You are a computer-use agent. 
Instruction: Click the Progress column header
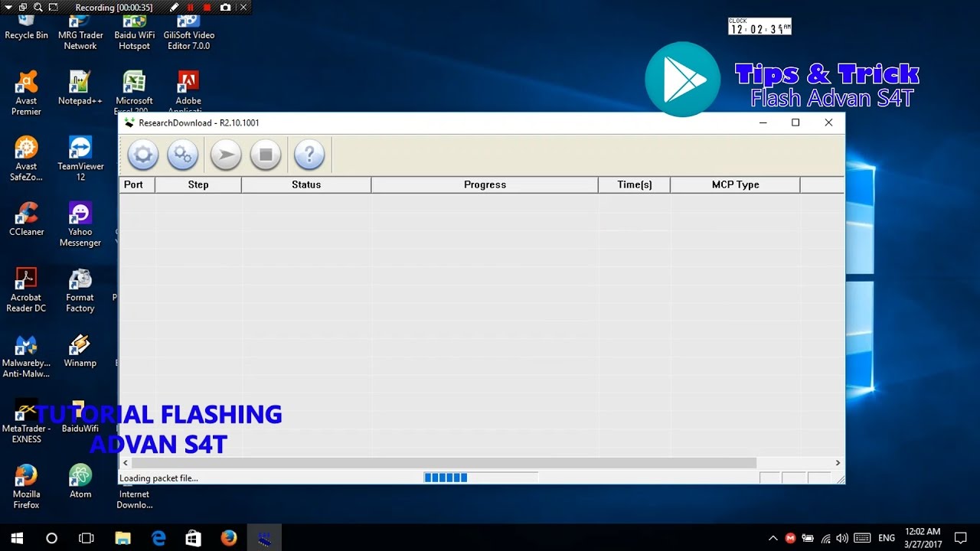click(x=485, y=184)
